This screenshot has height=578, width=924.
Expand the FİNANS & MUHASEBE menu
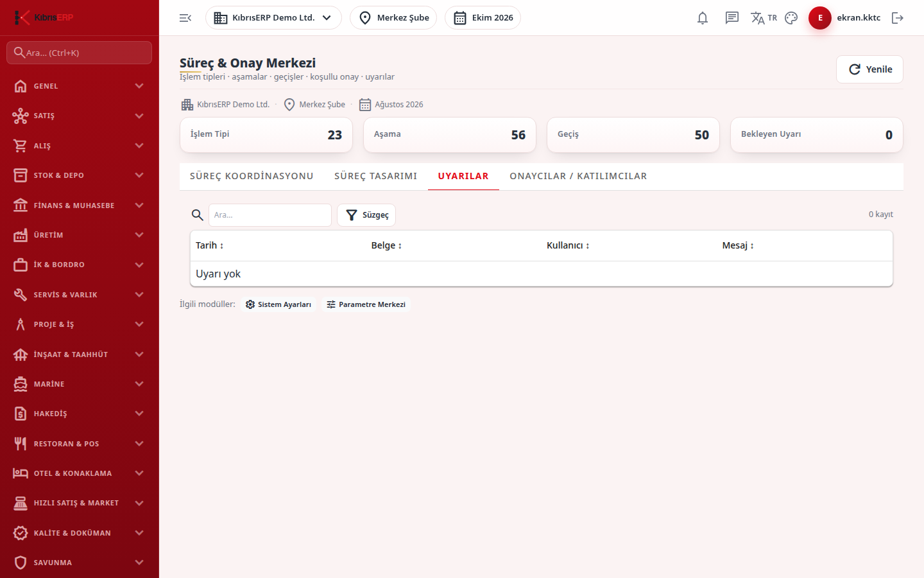(80, 206)
